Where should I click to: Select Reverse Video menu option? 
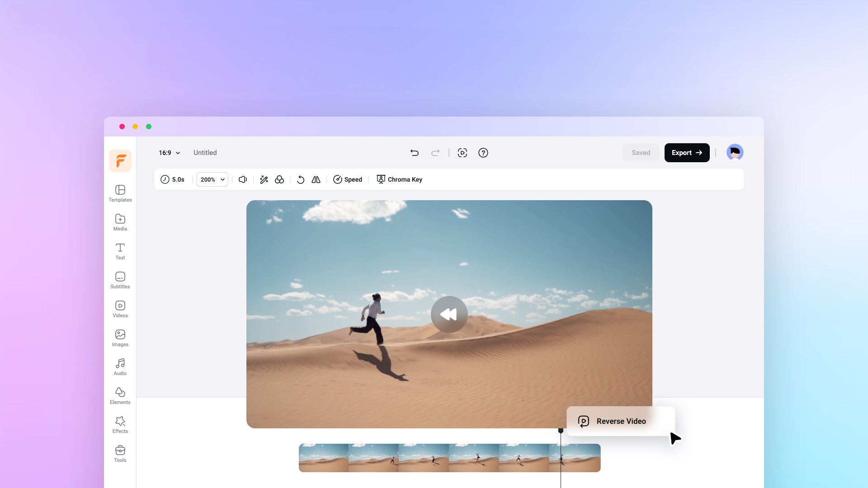point(620,421)
